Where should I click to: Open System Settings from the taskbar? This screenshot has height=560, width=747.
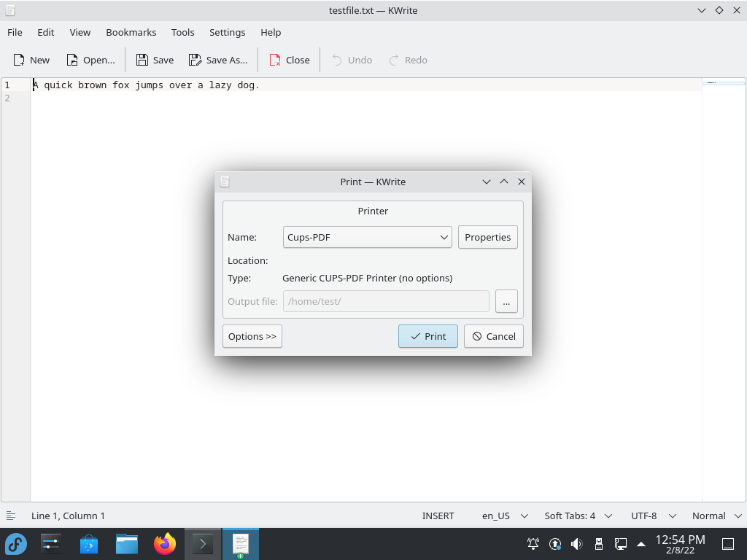click(50, 544)
